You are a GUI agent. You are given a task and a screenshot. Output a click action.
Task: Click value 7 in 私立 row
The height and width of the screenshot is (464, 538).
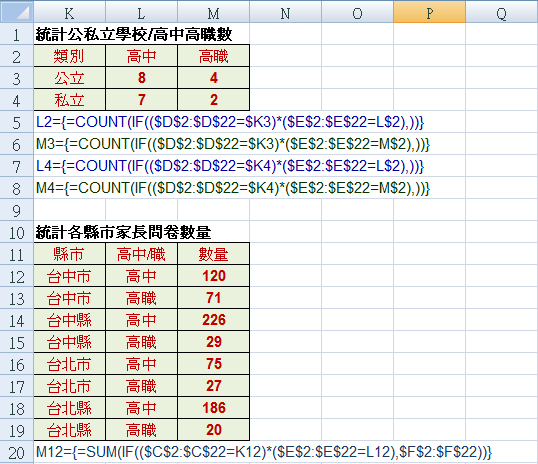[x=141, y=100]
